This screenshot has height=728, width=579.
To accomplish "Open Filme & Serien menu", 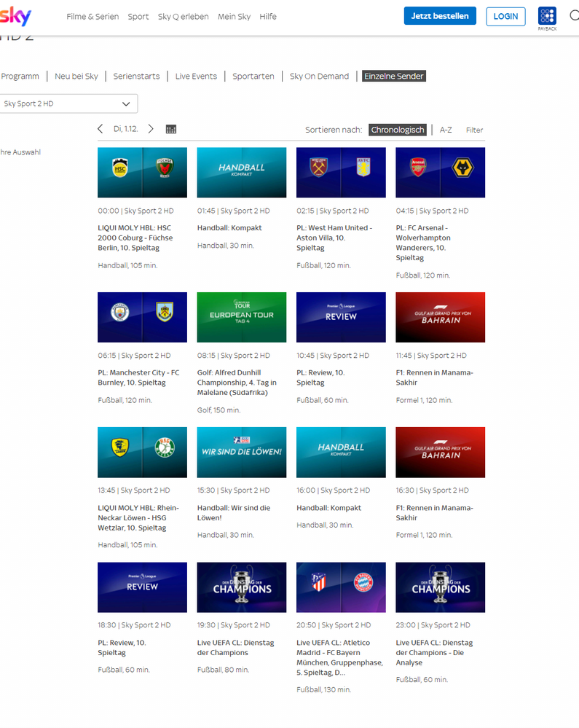I will tap(92, 17).
